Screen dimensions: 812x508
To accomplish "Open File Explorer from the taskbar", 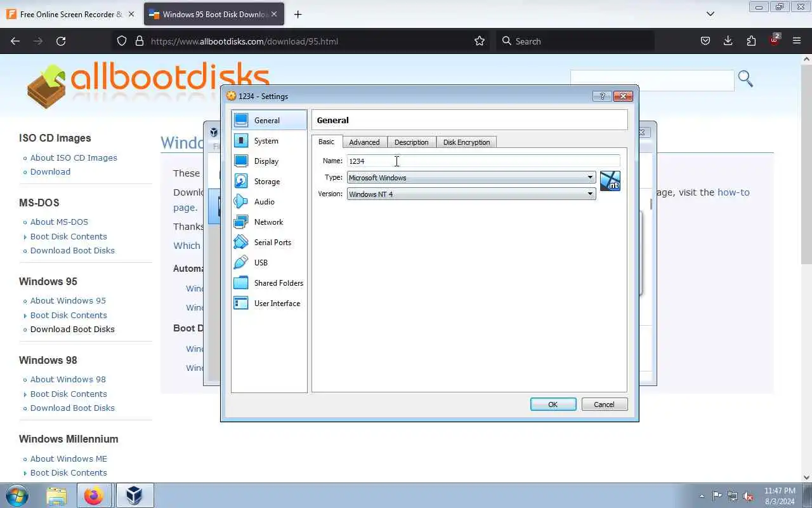I will pos(56,495).
